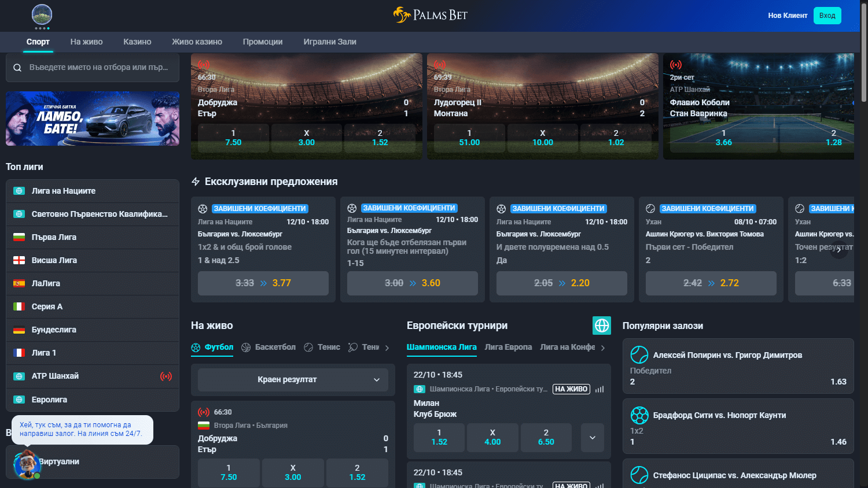Image resolution: width=868 pixels, height=488 pixels.
Task: Open the Промоции tab
Action: [x=263, y=42]
